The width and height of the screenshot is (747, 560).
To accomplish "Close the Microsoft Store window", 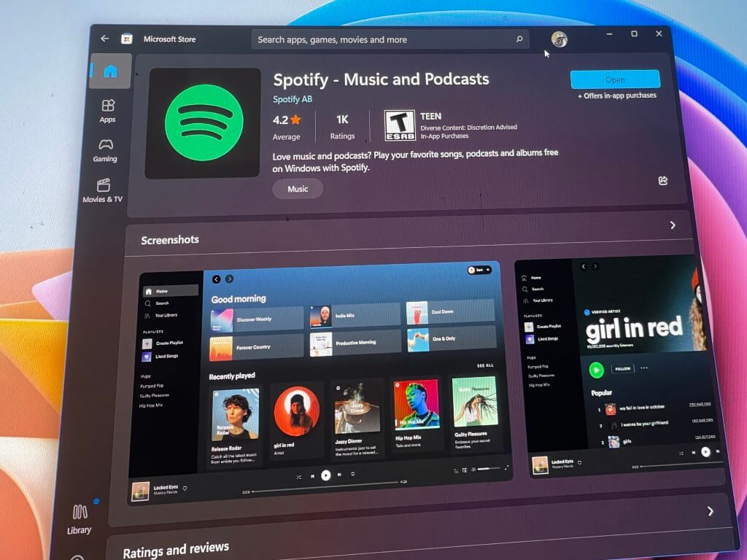I will pyautogui.click(x=659, y=34).
